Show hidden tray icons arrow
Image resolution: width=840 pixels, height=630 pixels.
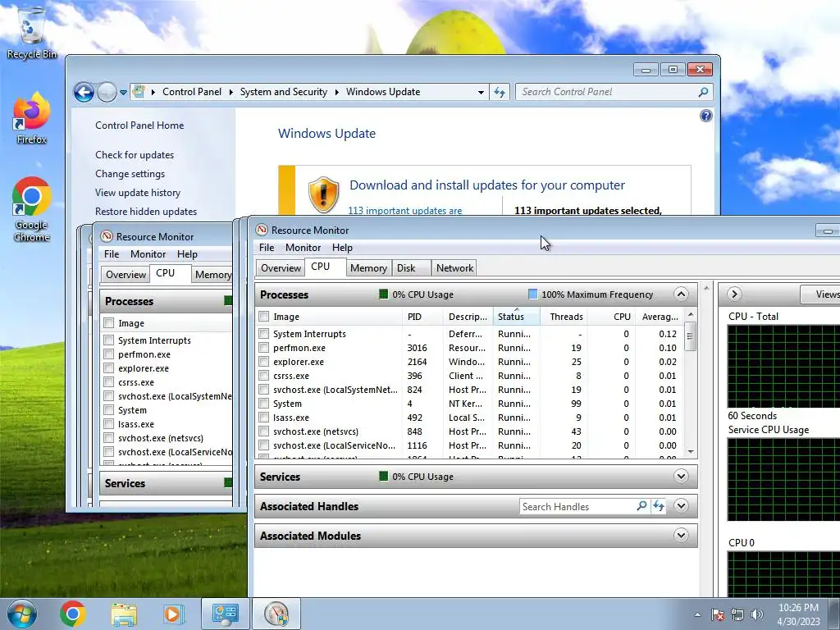click(x=697, y=614)
